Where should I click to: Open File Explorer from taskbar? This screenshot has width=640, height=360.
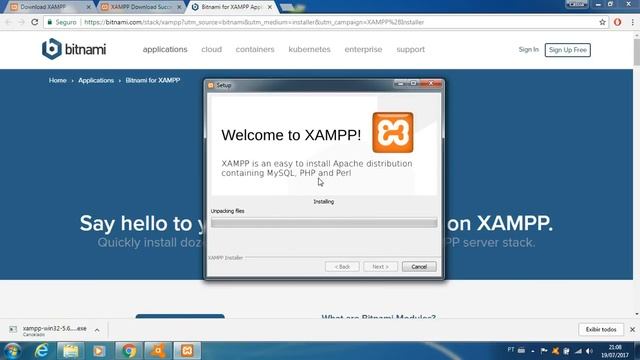70,351
